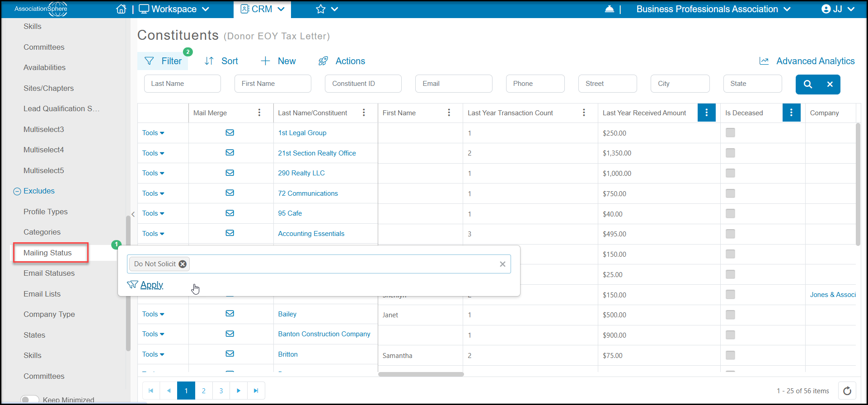Remove the Do Not Solicit tag
Image resolution: width=868 pixels, height=405 pixels.
coord(183,264)
